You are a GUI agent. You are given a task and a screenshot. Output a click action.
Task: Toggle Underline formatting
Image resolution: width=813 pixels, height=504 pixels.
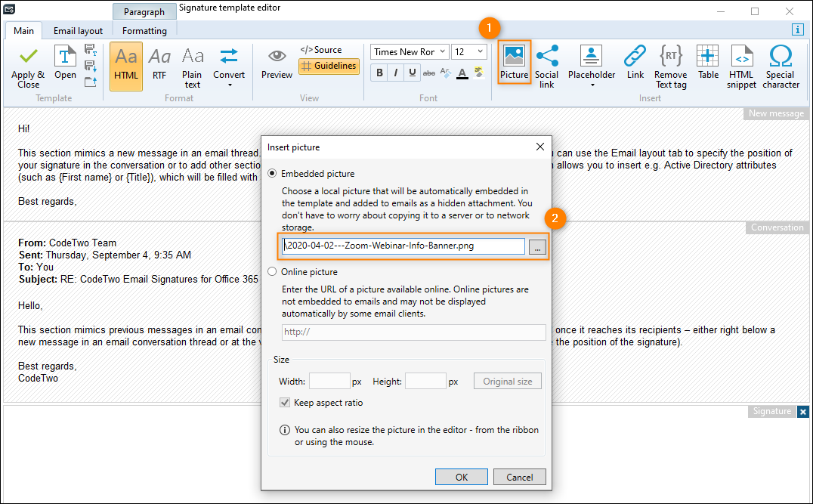(x=413, y=73)
